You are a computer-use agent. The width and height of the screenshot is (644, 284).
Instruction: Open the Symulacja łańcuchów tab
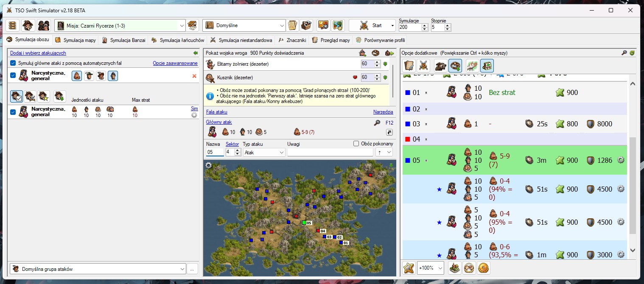pyautogui.click(x=178, y=40)
